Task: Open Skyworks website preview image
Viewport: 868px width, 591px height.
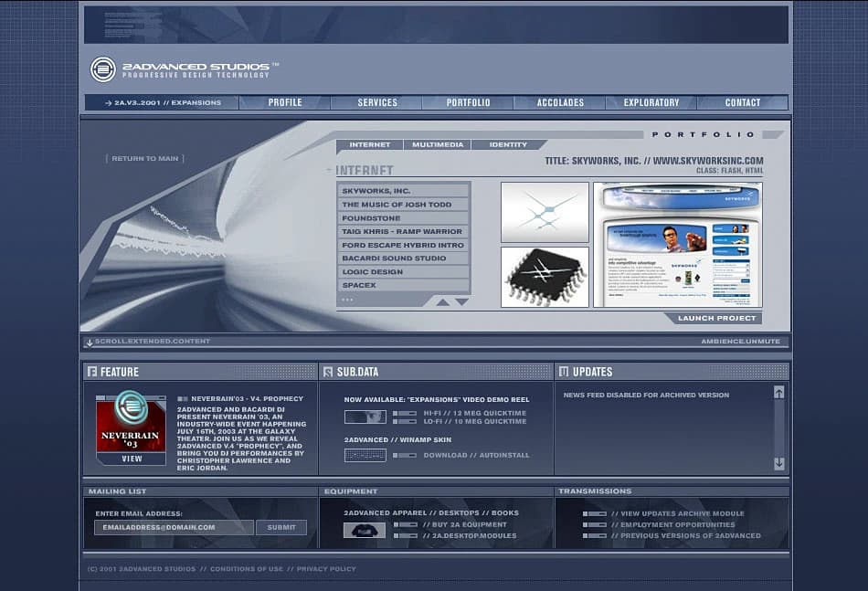Action: (678, 245)
